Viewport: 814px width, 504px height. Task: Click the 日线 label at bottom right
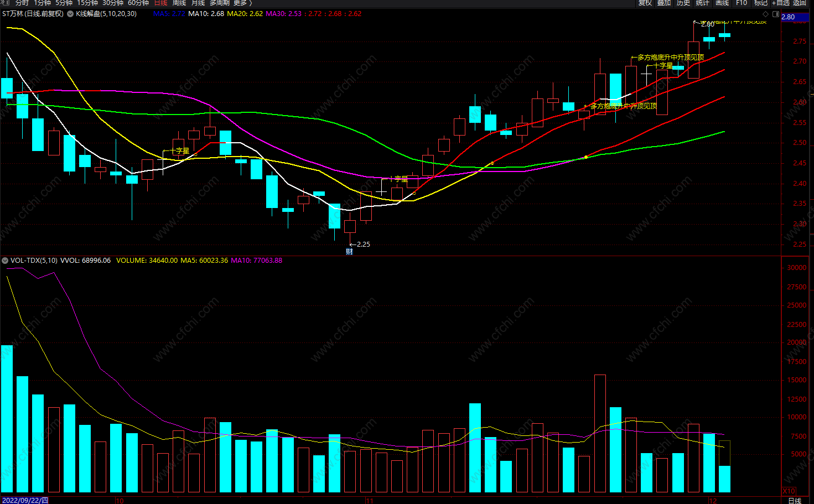795,501
